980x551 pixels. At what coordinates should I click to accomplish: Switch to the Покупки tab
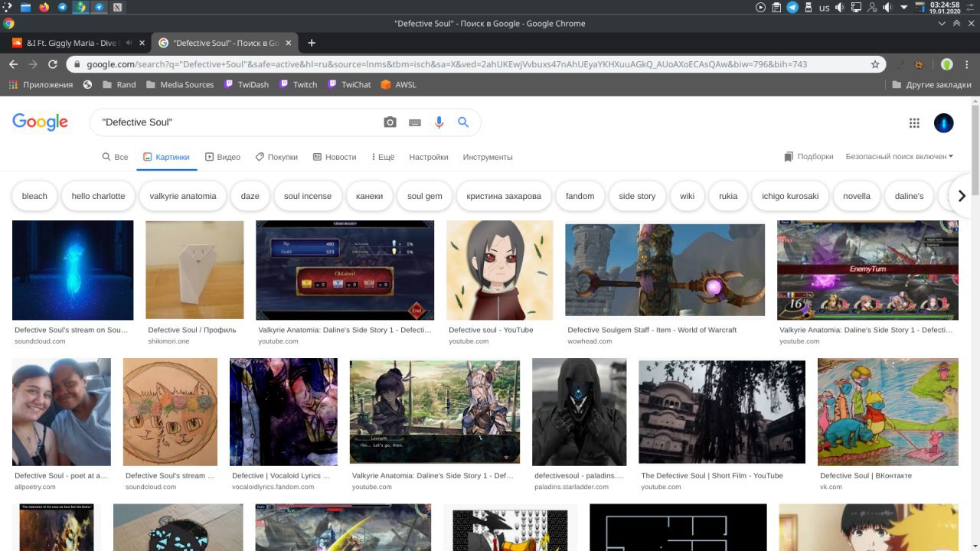(276, 157)
